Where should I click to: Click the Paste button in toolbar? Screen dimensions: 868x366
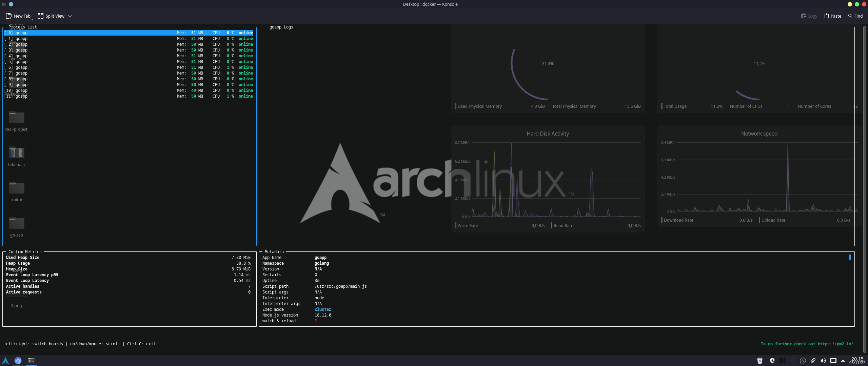coord(833,16)
